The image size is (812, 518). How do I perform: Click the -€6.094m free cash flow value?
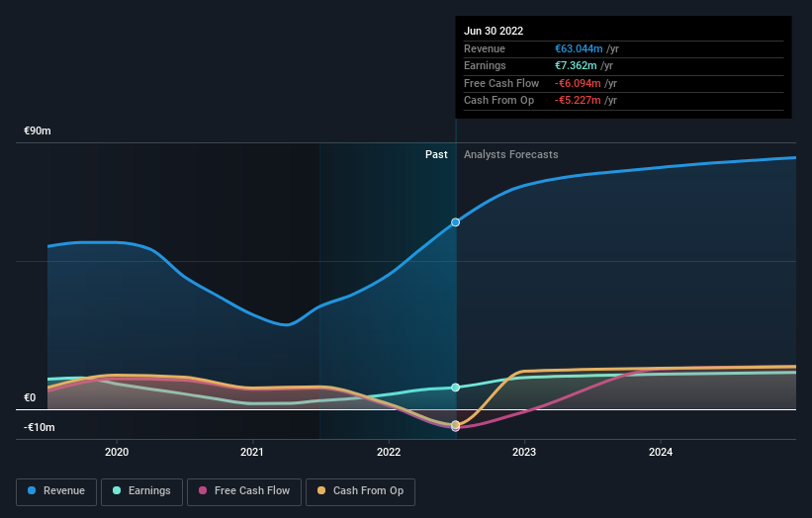tap(578, 83)
